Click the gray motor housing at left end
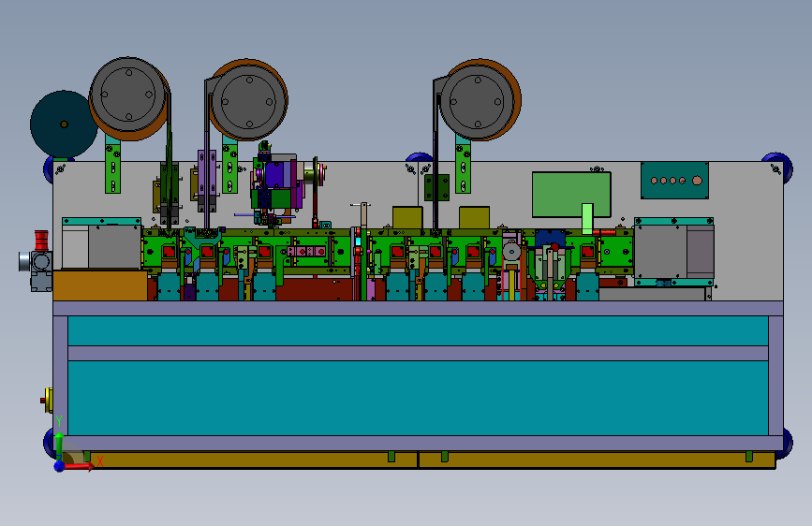 (101, 247)
